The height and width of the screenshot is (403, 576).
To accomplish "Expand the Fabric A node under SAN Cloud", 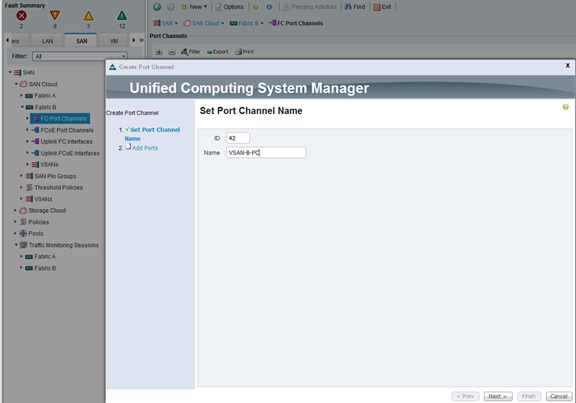I will pyautogui.click(x=21, y=96).
